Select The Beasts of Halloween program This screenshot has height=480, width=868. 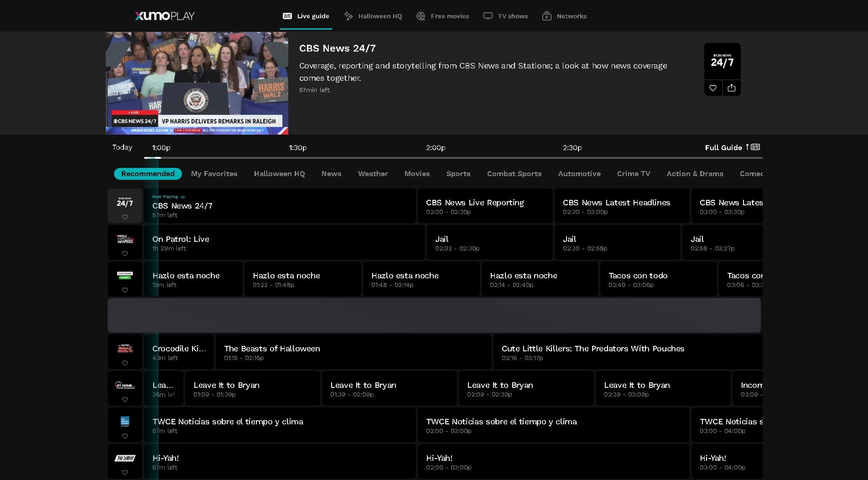click(353, 352)
